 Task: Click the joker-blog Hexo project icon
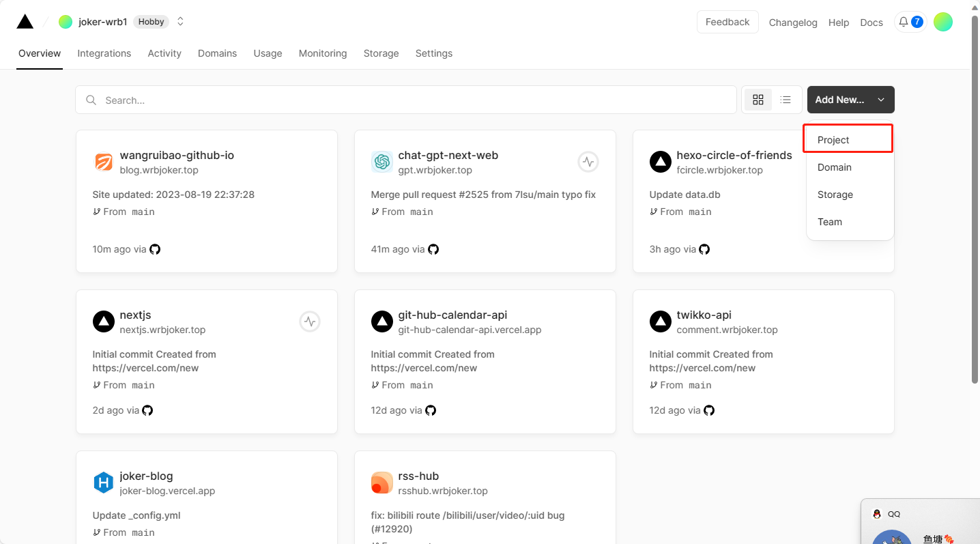pyautogui.click(x=103, y=483)
